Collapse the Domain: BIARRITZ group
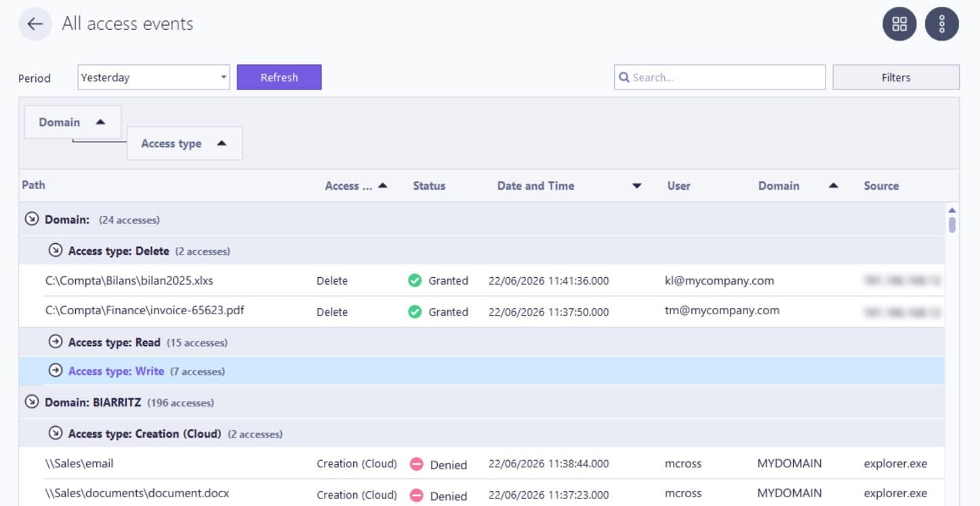This screenshot has width=980, height=506. point(31,402)
